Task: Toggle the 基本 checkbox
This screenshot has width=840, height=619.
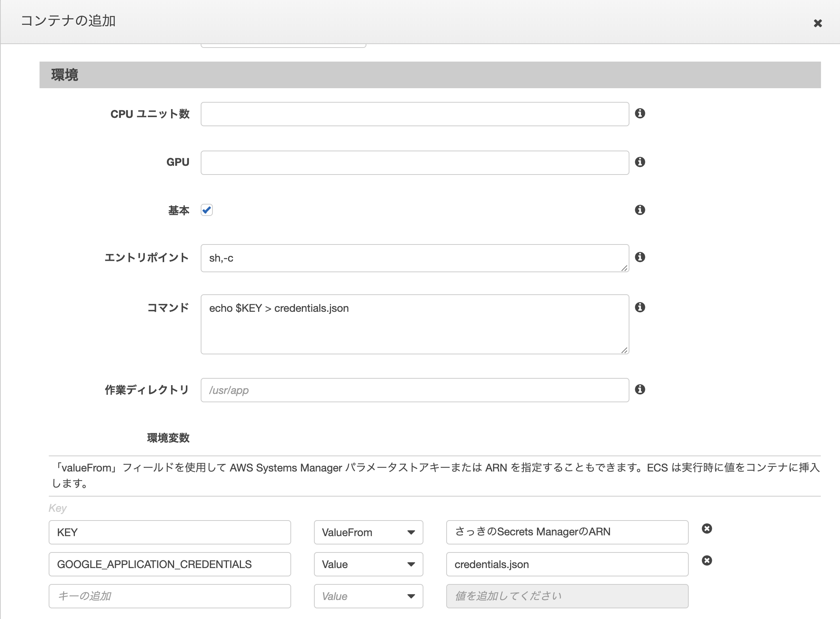Action: 207,210
